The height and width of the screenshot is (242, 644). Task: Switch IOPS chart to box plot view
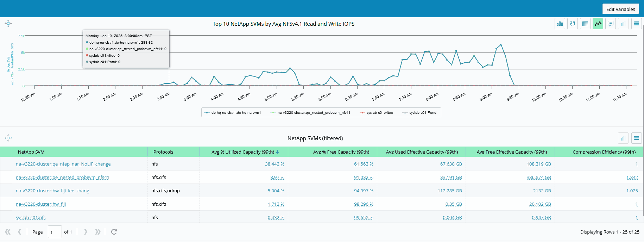573,24
